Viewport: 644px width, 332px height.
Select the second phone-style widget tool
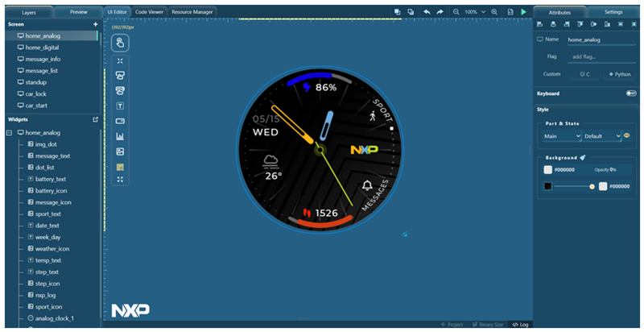(120, 91)
